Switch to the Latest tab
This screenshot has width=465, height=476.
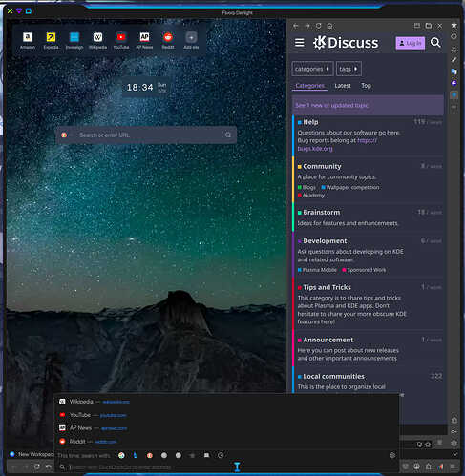coord(343,86)
